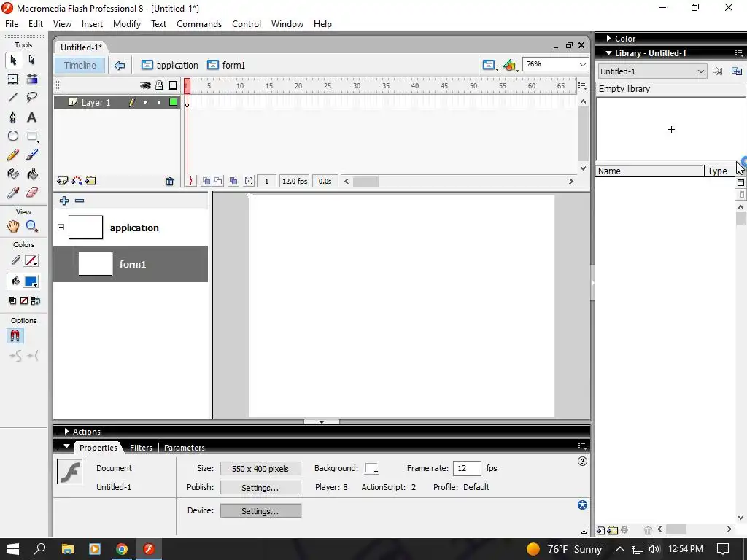Toggle Layer 1 green outline square
The image size is (747, 560).
173,102
